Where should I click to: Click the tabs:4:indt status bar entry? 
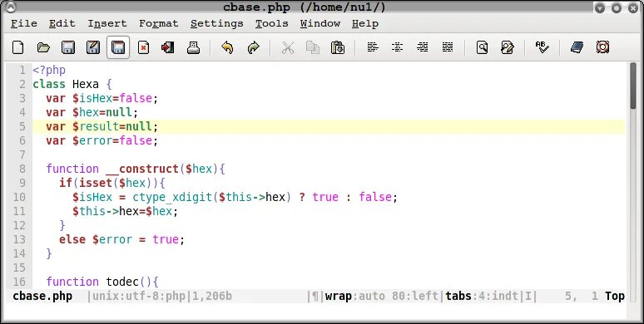(483, 296)
